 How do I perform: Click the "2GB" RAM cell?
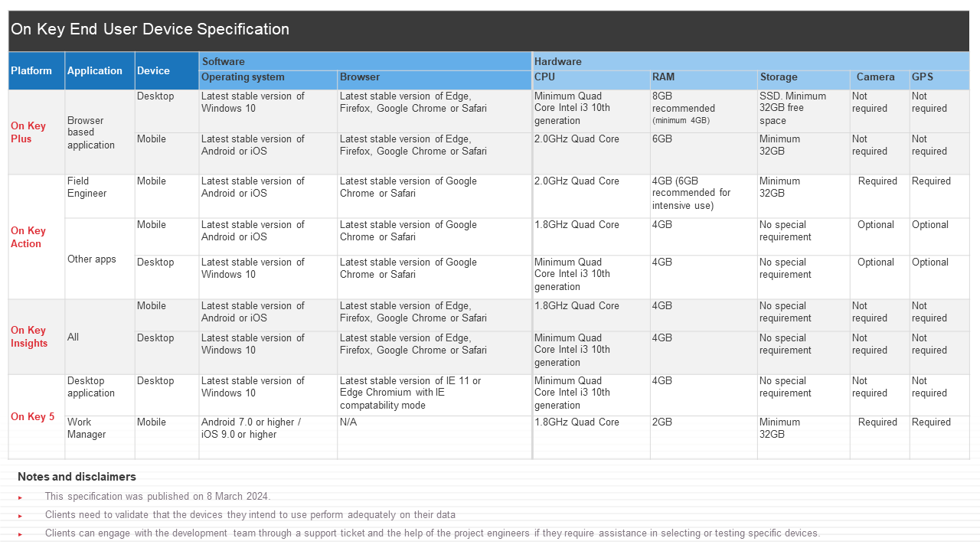coord(704,437)
